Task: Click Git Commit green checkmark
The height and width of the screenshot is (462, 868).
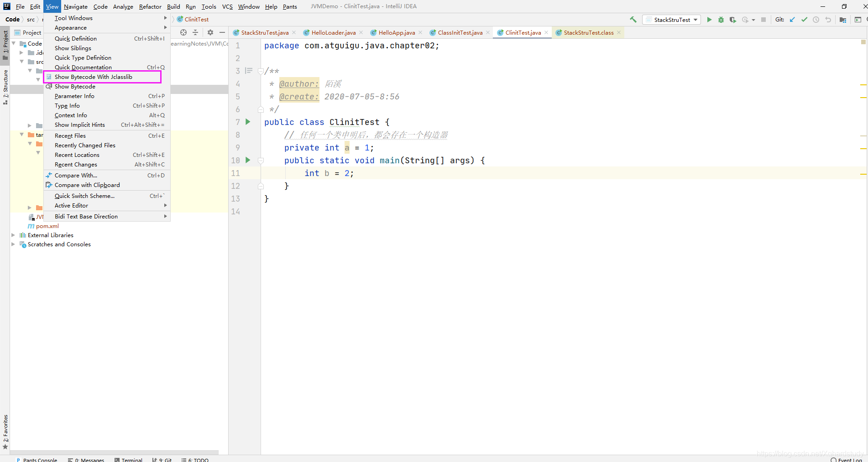Action: [x=804, y=20]
